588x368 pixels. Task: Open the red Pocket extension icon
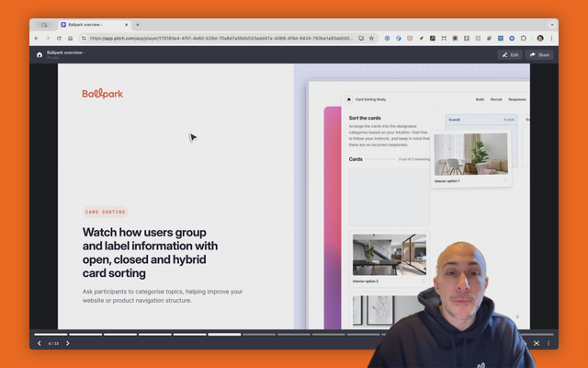[410, 39]
